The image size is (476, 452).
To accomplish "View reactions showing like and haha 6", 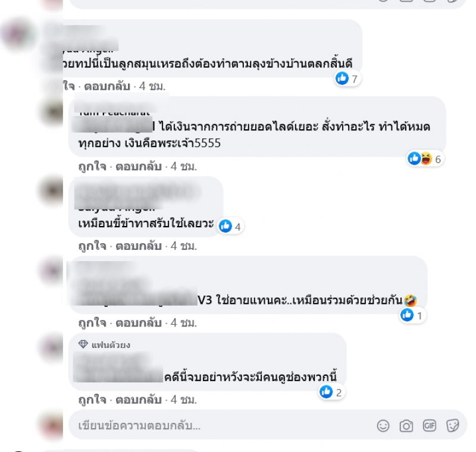I will 425,159.
